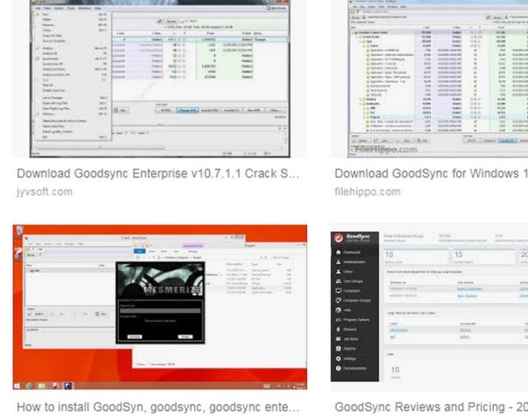Visit the filehippo.com source link
Image resolution: width=528 pixels, height=420 pixels.
click(367, 192)
